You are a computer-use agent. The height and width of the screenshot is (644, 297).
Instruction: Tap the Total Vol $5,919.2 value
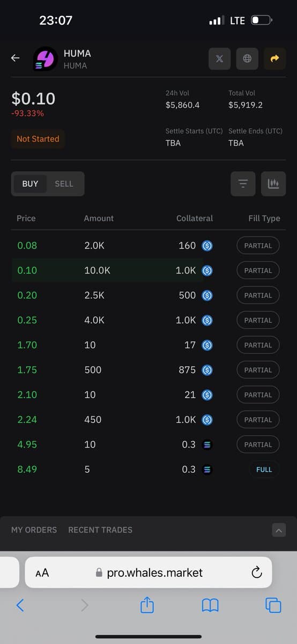click(x=246, y=105)
